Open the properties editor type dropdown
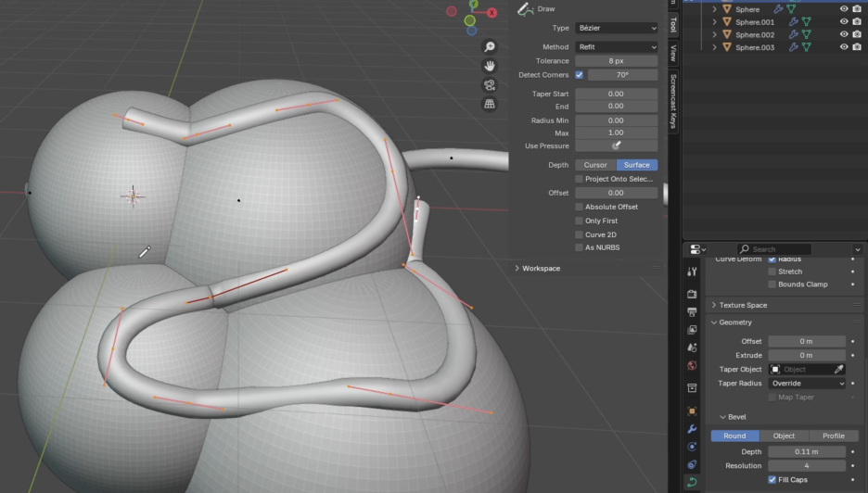The image size is (868, 493). click(697, 249)
